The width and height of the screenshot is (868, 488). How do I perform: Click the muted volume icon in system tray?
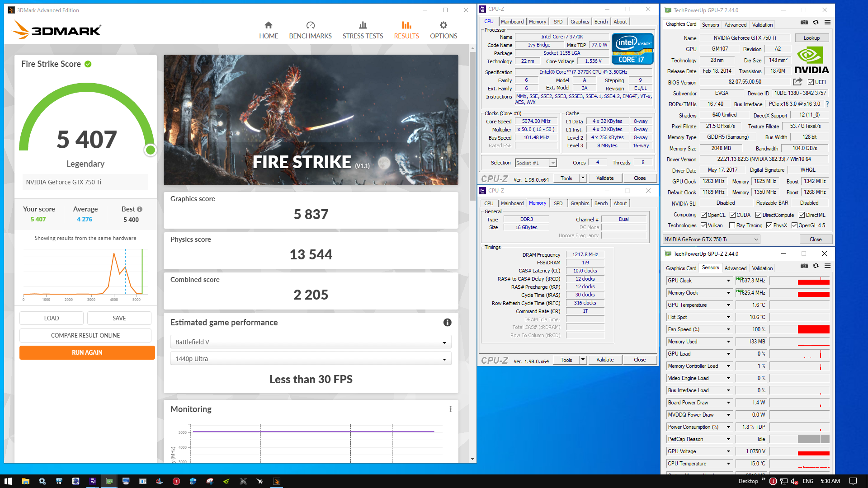coord(794,481)
